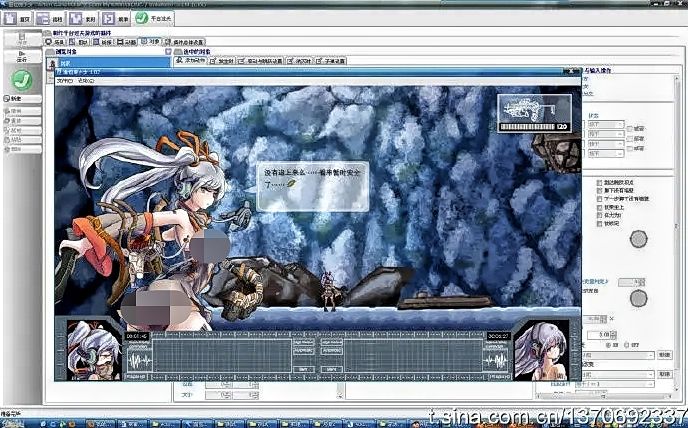
Task: Open the selected 对象 sub-tab
Action: pos(150,42)
